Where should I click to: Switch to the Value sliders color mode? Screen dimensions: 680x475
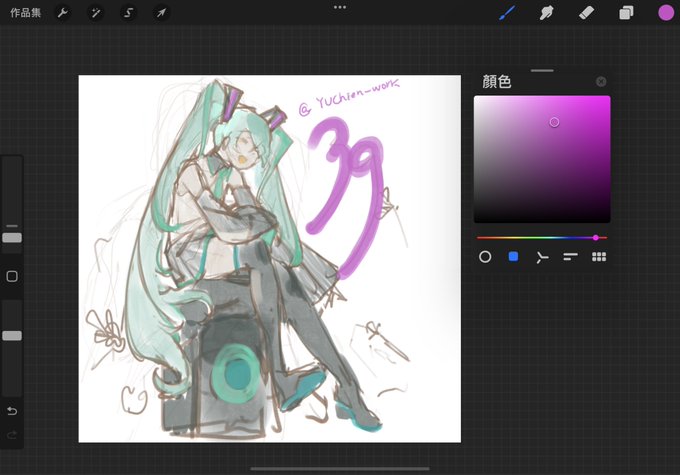coord(570,257)
